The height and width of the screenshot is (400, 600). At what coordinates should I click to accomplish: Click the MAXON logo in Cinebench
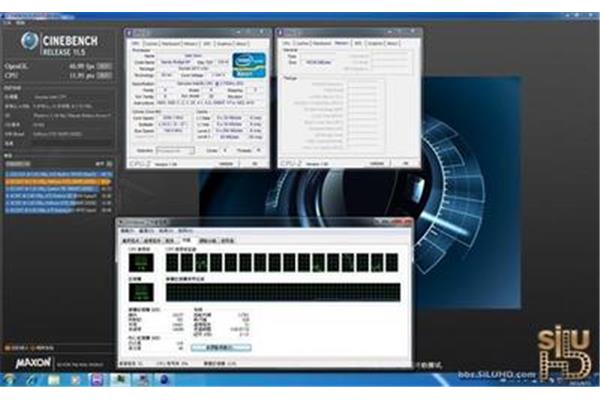coord(33,362)
